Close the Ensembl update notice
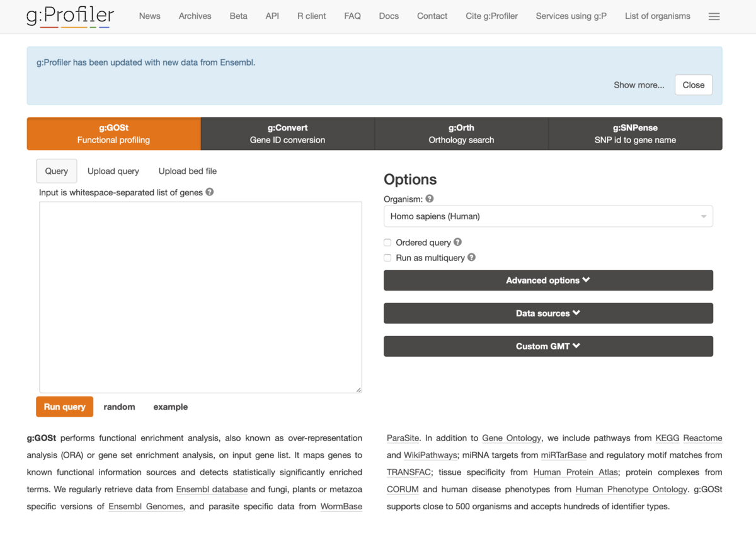 (694, 85)
